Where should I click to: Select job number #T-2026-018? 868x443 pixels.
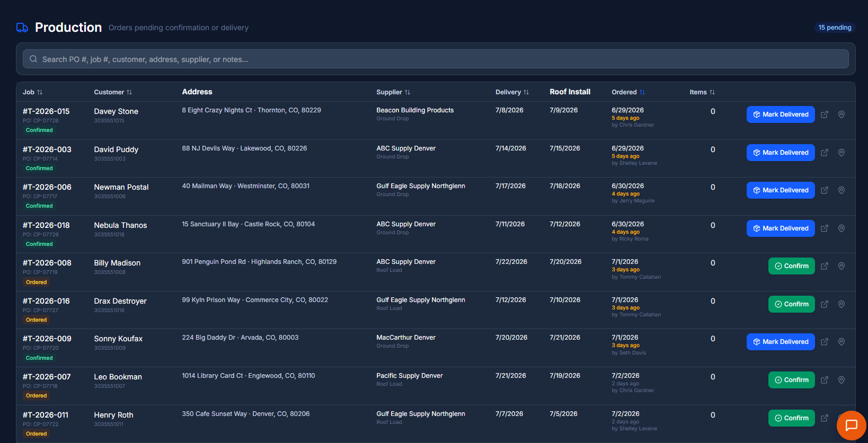pos(46,225)
